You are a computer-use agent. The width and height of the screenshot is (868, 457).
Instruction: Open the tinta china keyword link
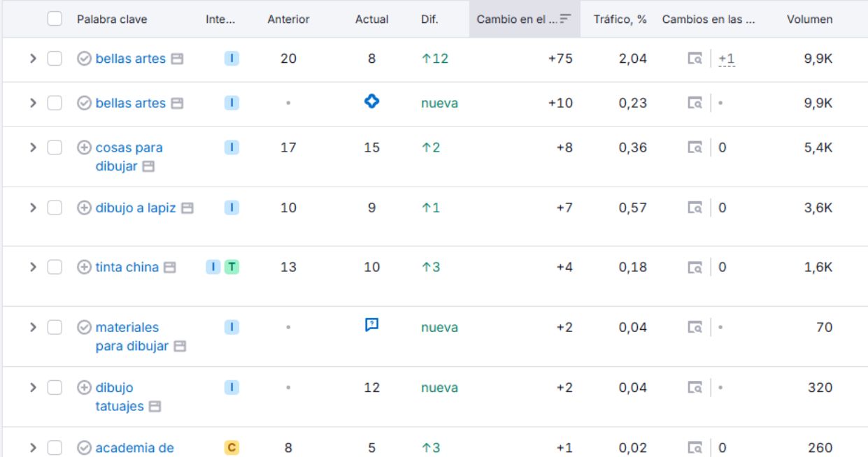click(127, 267)
